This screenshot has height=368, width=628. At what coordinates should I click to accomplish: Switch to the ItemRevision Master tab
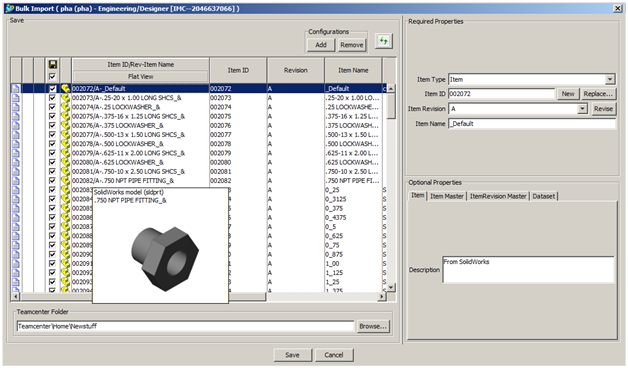498,196
